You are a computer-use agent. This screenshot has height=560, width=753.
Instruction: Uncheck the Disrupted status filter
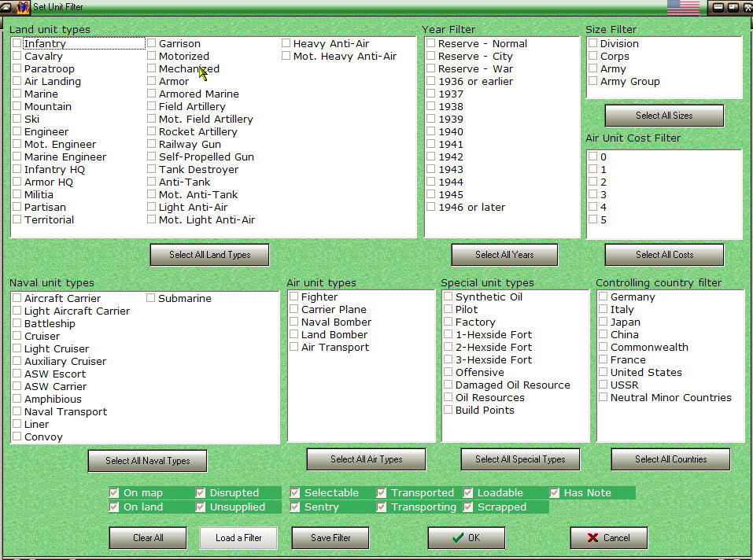point(201,493)
